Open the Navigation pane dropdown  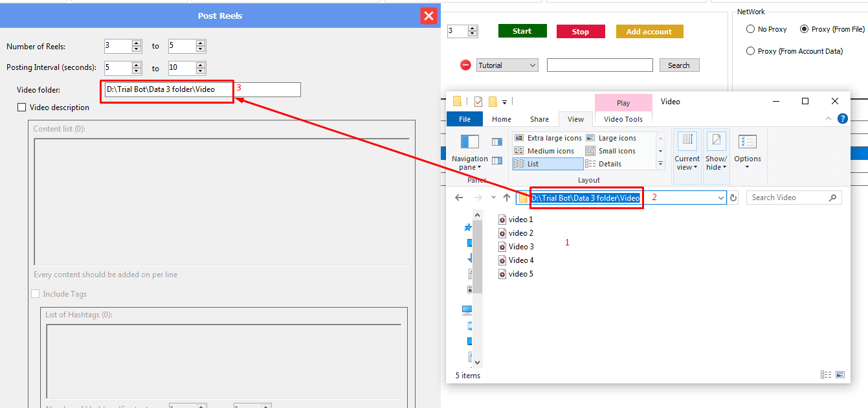tap(470, 152)
